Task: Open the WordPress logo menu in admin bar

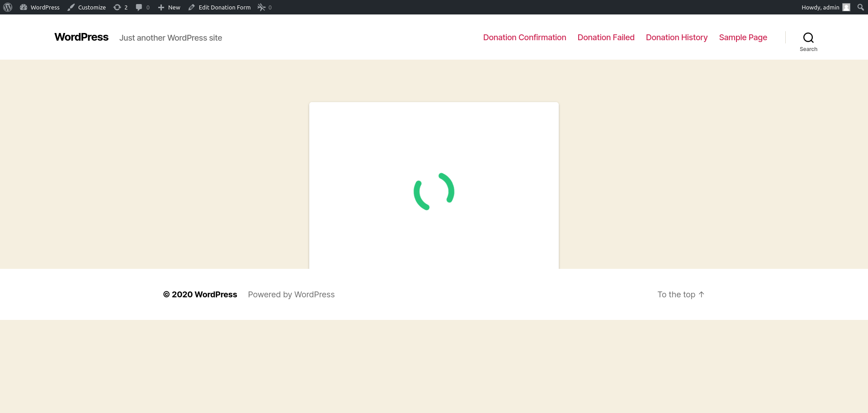Action: tap(8, 7)
